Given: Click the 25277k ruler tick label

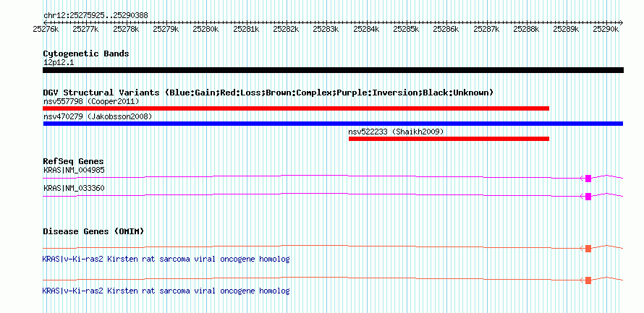Looking at the screenshot, I should (x=86, y=29).
